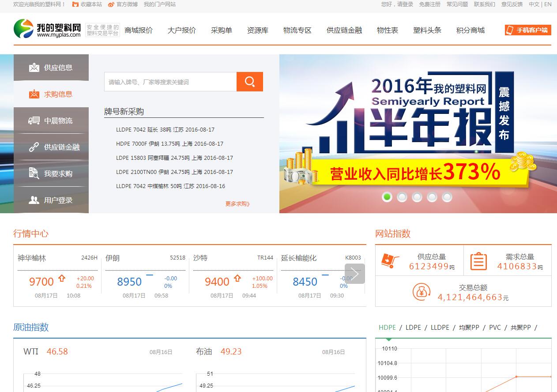This screenshot has height=392, width=557.
Task: Click 更多求购 link
Action: pos(237,204)
